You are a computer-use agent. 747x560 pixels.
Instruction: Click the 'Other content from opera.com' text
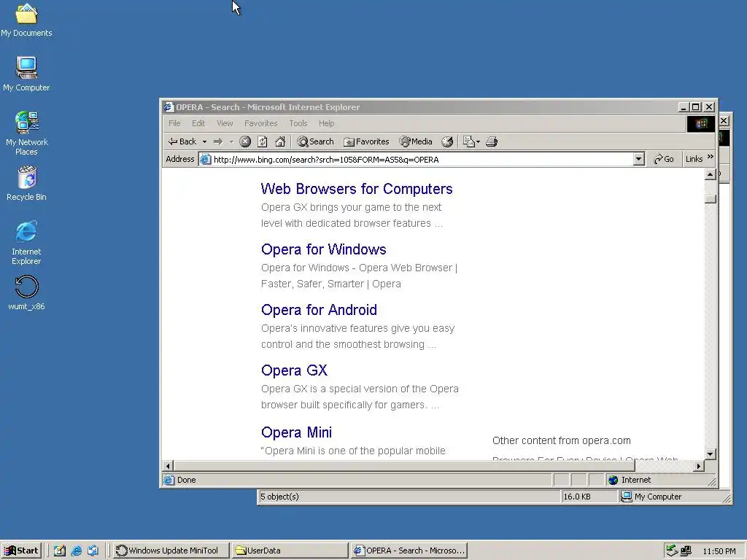pyautogui.click(x=561, y=440)
